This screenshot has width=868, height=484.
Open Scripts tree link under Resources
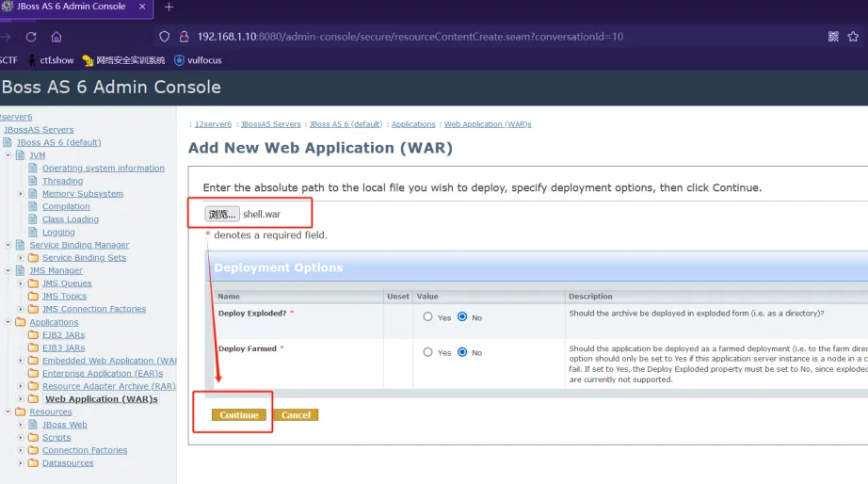click(x=56, y=437)
